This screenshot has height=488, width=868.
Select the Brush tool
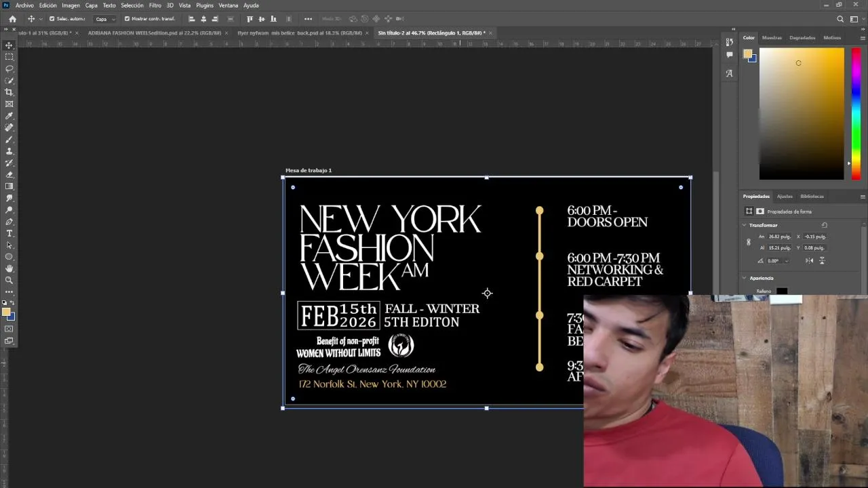click(9, 140)
